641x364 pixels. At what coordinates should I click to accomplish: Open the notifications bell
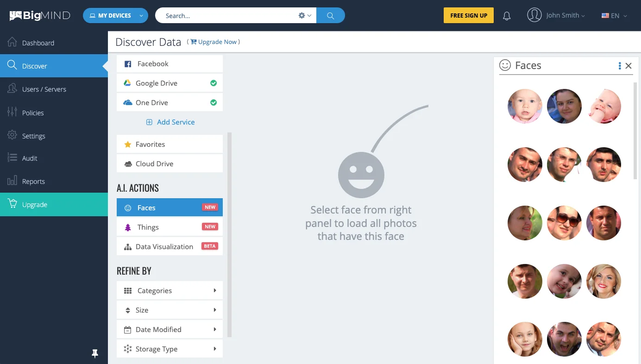click(507, 16)
